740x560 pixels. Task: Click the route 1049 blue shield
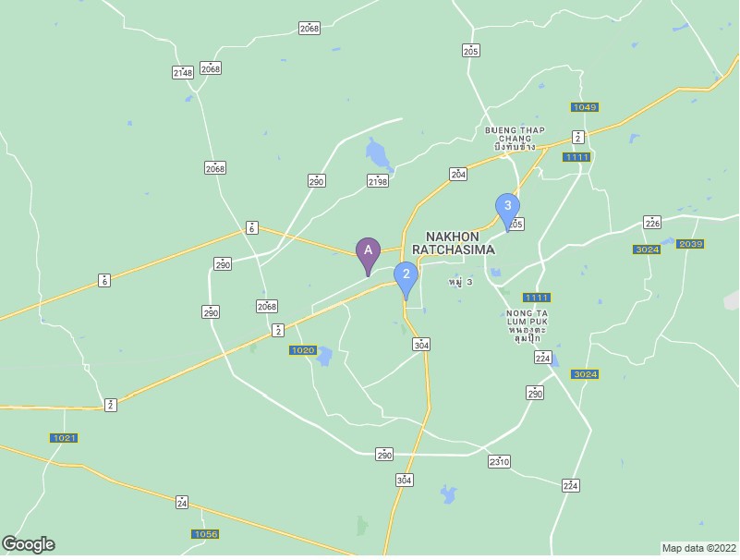pyautogui.click(x=585, y=107)
